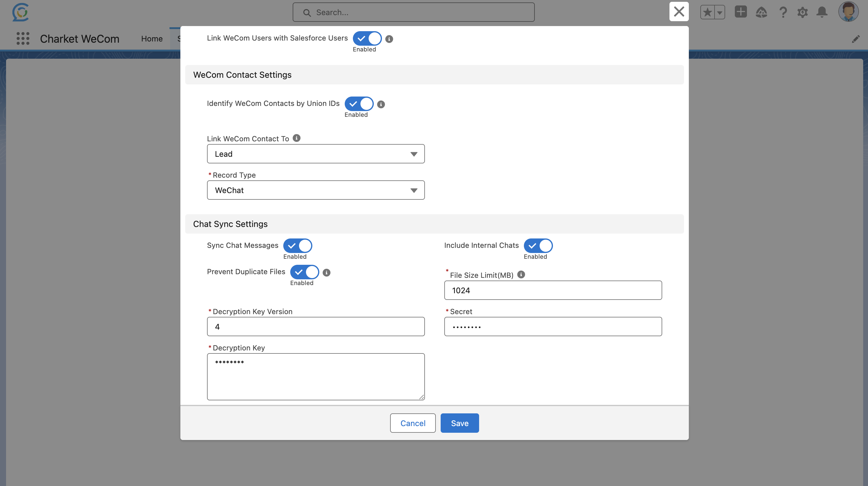Click info icon beside File Size Limit(MB)
The width and height of the screenshot is (868, 486).
(521, 274)
